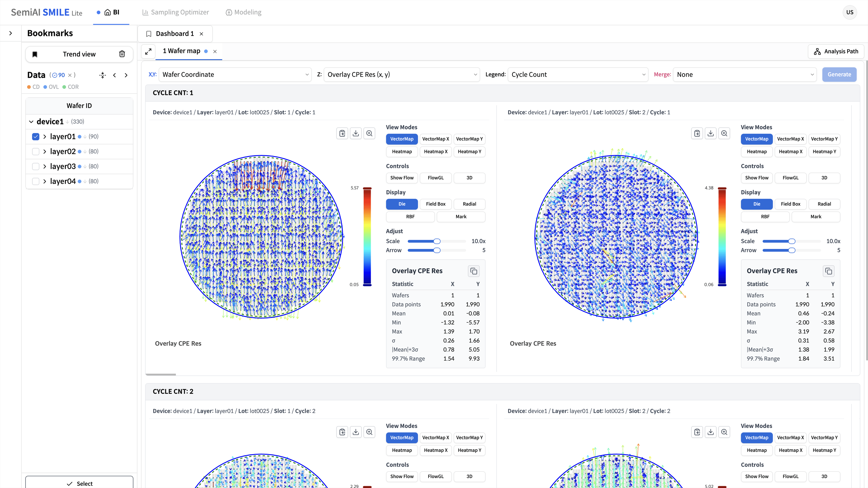Click Show Flow for Slot 1 Cycle 1
The image size is (868, 488).
402,178
